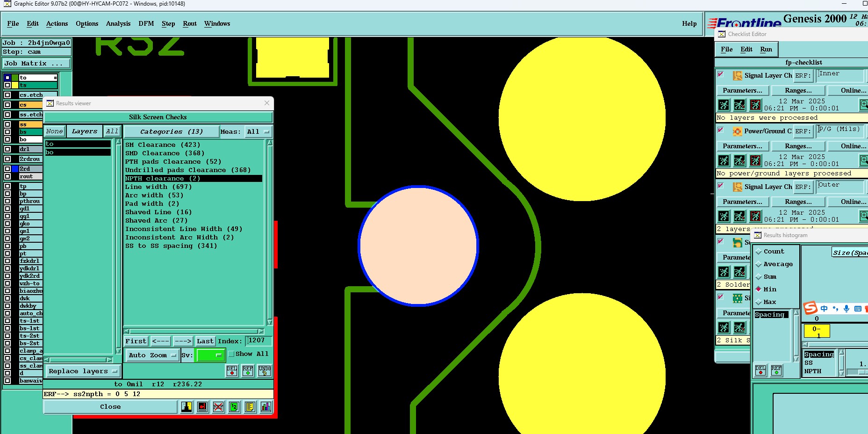Open the yellow notes icon

[x=250, y=407]
